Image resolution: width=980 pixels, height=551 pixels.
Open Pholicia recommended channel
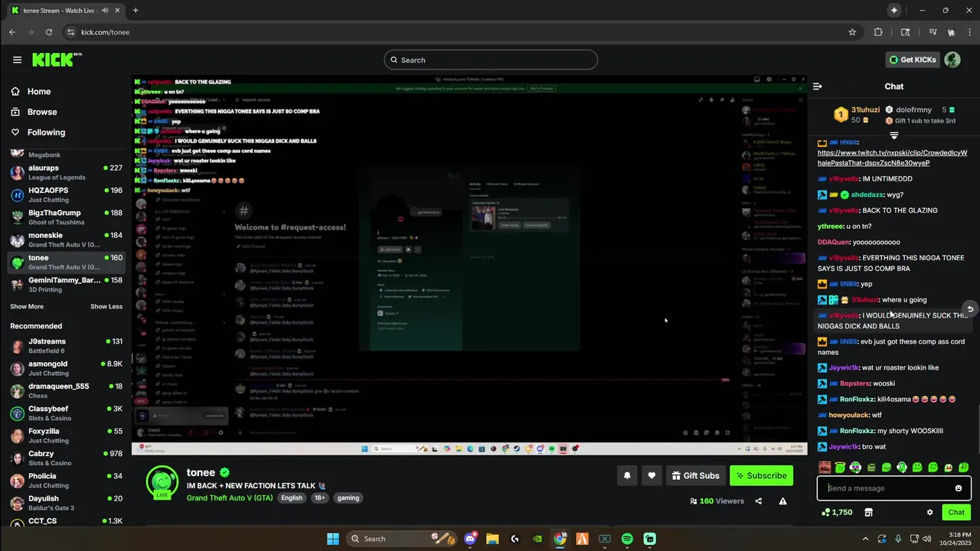[x=66, y=481]
